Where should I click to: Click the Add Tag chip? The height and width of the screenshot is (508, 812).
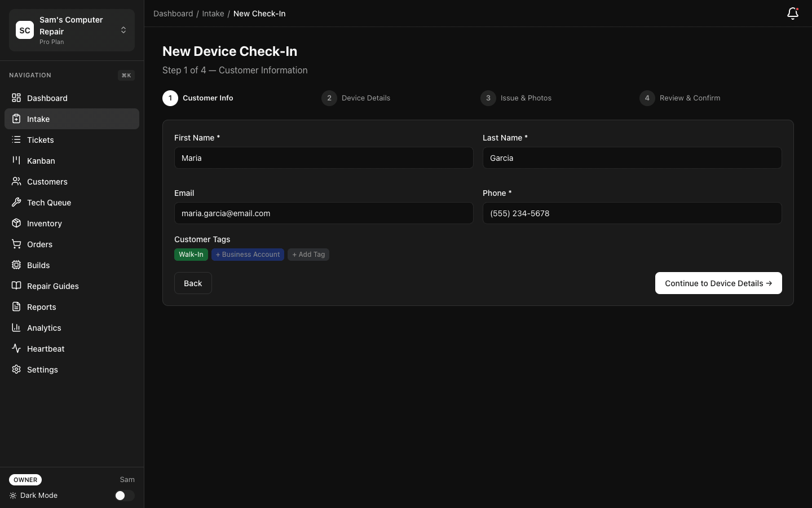(308, 255)
